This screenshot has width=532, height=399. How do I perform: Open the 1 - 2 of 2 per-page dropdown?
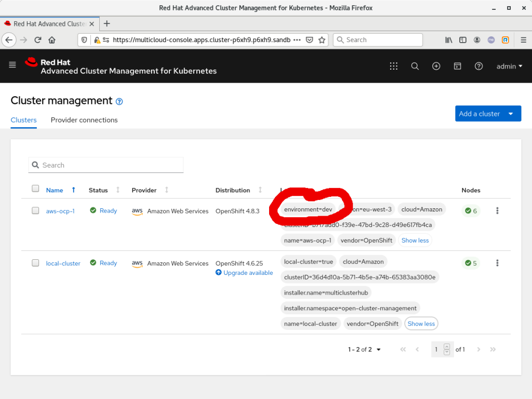(x=364, y=350)
